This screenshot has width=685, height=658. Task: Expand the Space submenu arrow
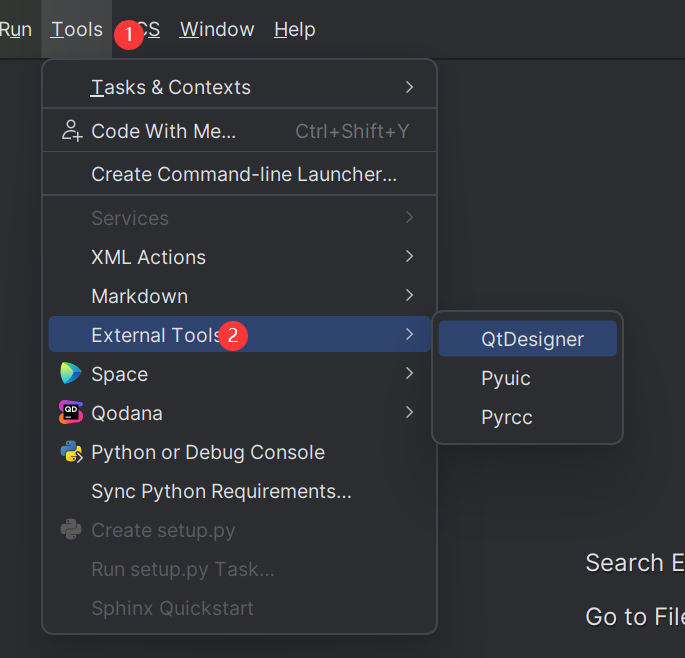point(409,374)
